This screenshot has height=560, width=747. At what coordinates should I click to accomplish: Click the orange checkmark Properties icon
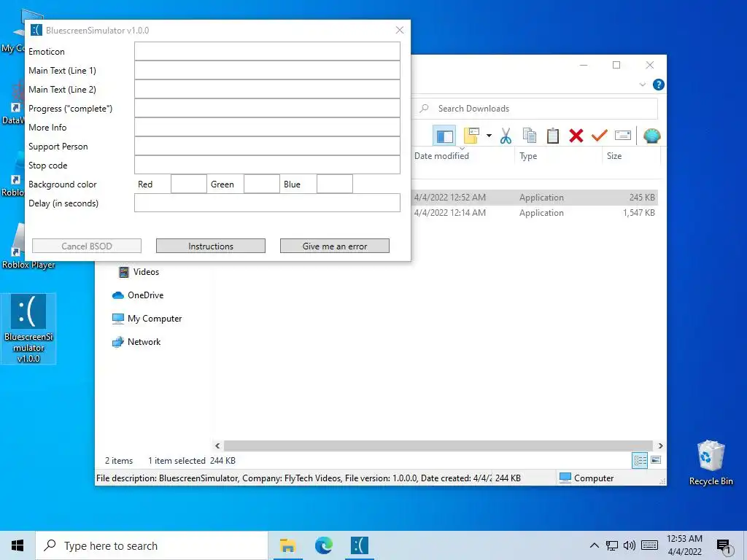[600, 136]
